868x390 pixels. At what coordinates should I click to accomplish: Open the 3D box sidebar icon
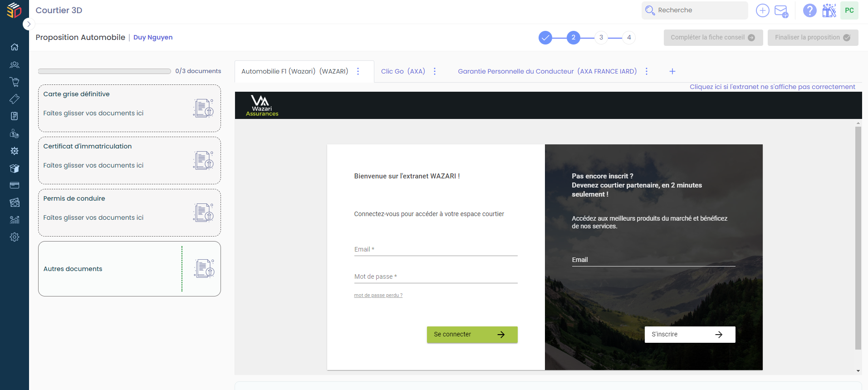tap(15, 168)
